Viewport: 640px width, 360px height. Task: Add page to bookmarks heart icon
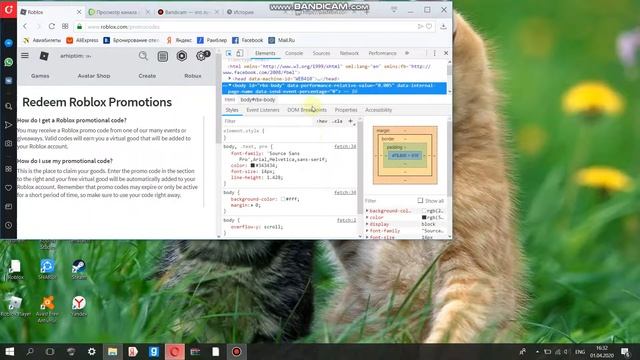tap(429, 27)
